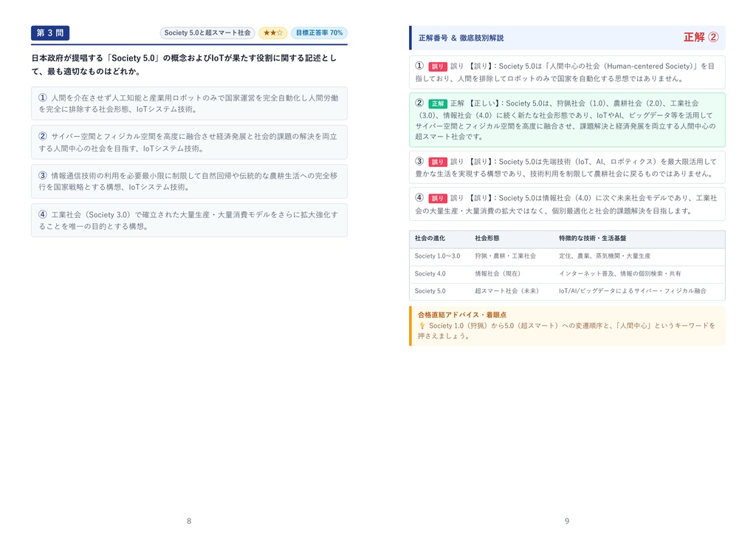Click the IoT/AI/ビッグデータ table cell
756x537 pixels.
633,291
